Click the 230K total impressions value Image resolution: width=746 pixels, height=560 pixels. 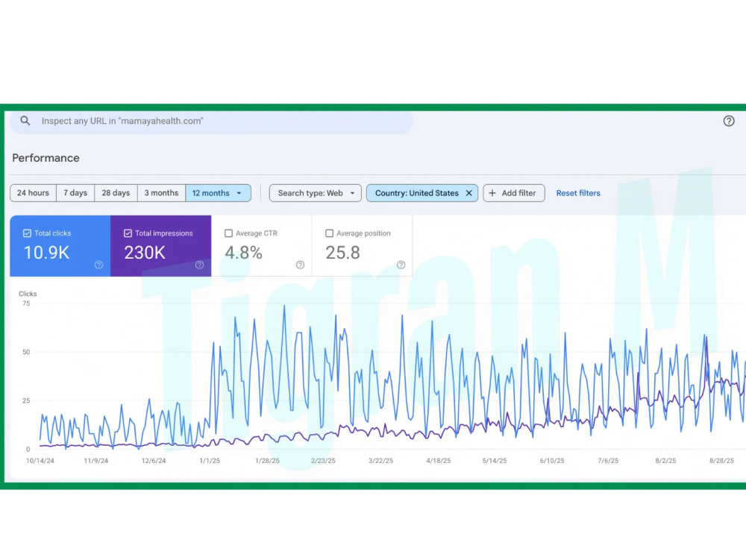[x=145, y=253]
